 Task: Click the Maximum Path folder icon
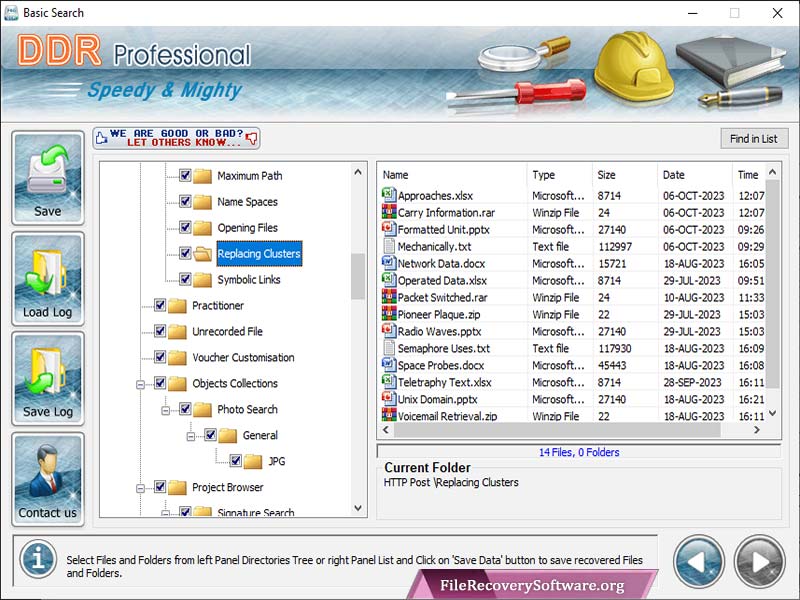click(203, 176)
